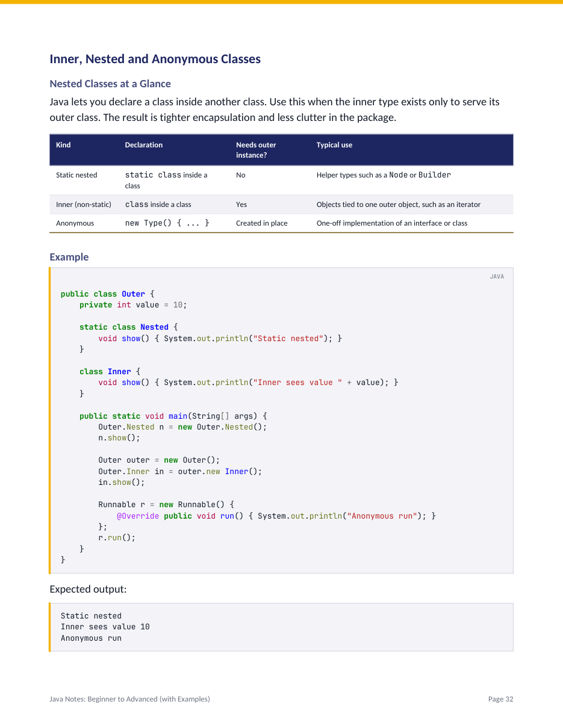Click the 'Outer outer = new Outer();' line

pos(159,460)
